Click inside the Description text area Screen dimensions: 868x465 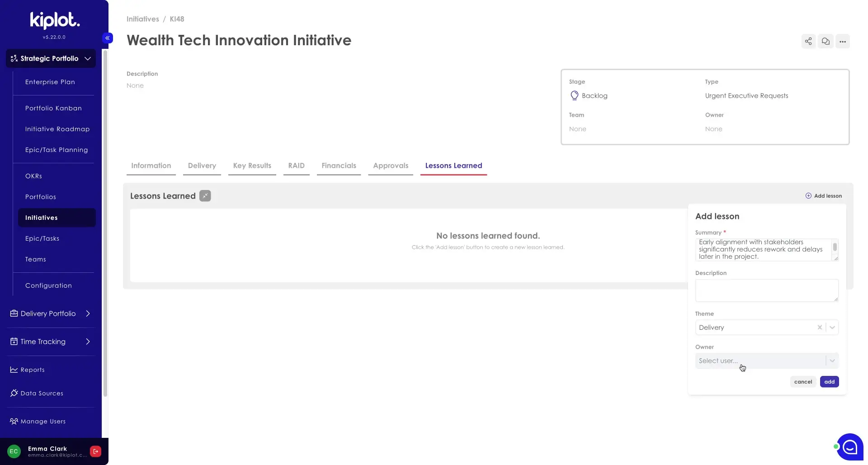tap(766, 290)
